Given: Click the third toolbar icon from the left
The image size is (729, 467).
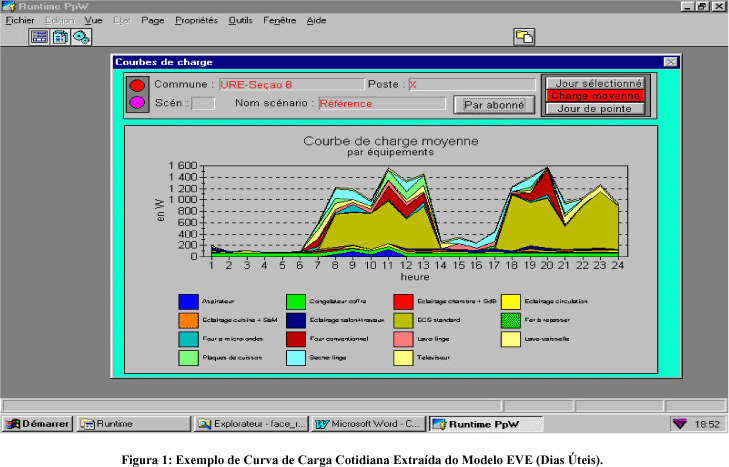Looking at the screenshot, I should click(x=81, y=37).
